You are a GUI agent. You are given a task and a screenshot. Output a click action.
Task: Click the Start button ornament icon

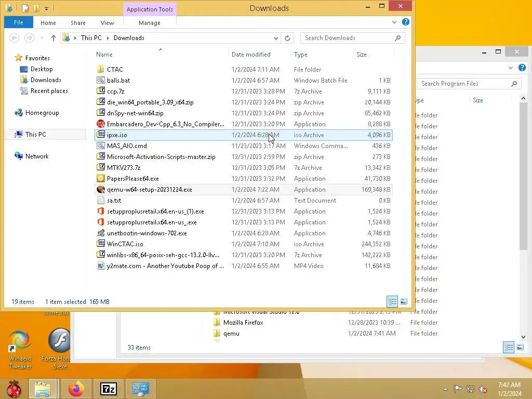point(14,389)
